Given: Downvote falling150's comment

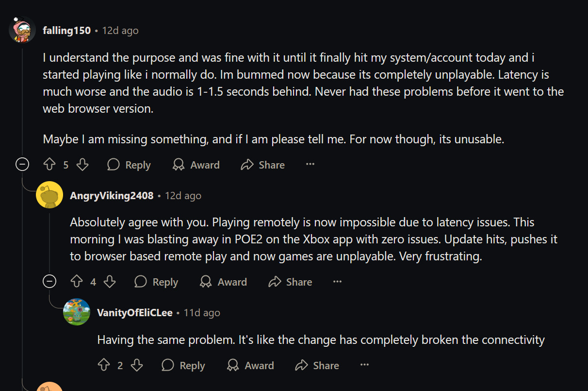Looking at the screenshot, I should pyautogui.click(x=82, y=165).
